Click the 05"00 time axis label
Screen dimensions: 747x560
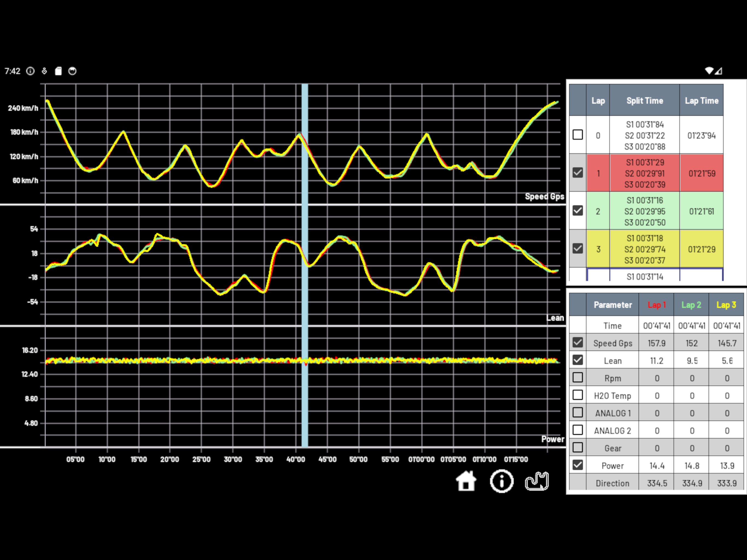click(75, 459)
